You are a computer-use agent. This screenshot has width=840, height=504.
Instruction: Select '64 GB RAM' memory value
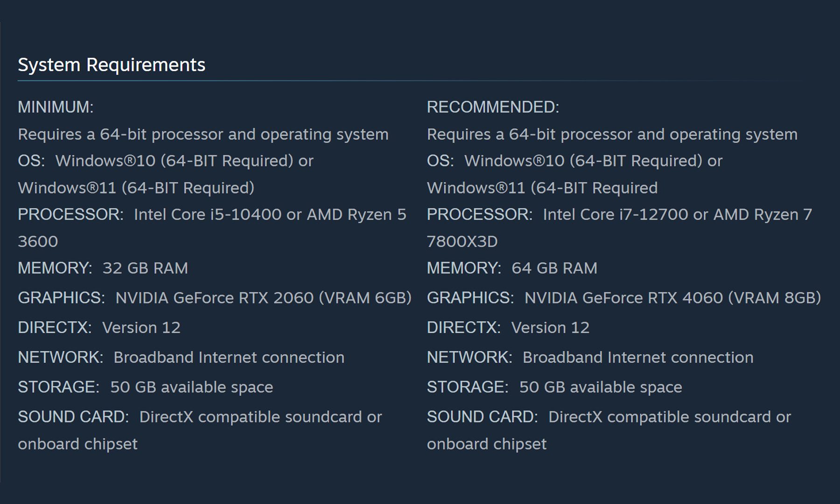(x=554, y=268)
